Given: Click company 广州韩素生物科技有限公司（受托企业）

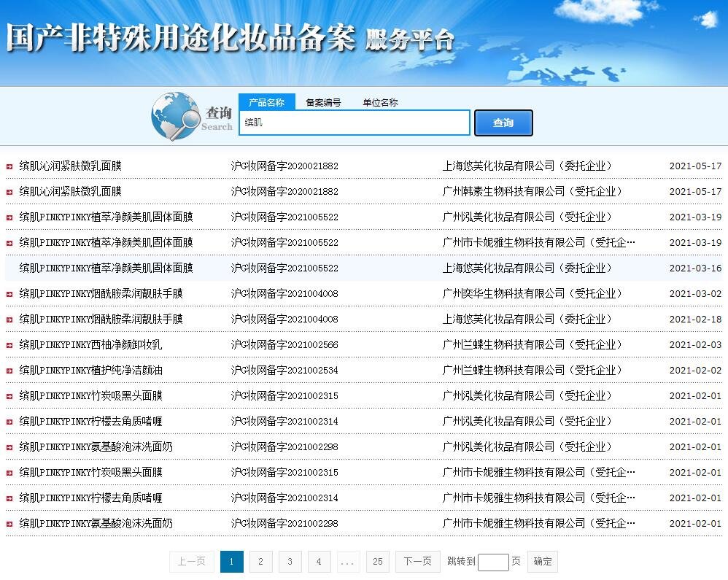Looking at the screenshot, I should coord(532,191).
